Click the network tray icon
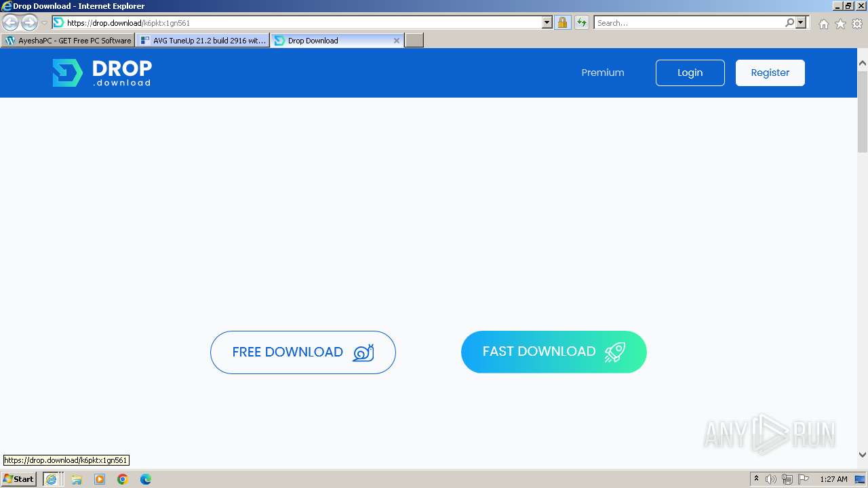 [x=787, y=479]
